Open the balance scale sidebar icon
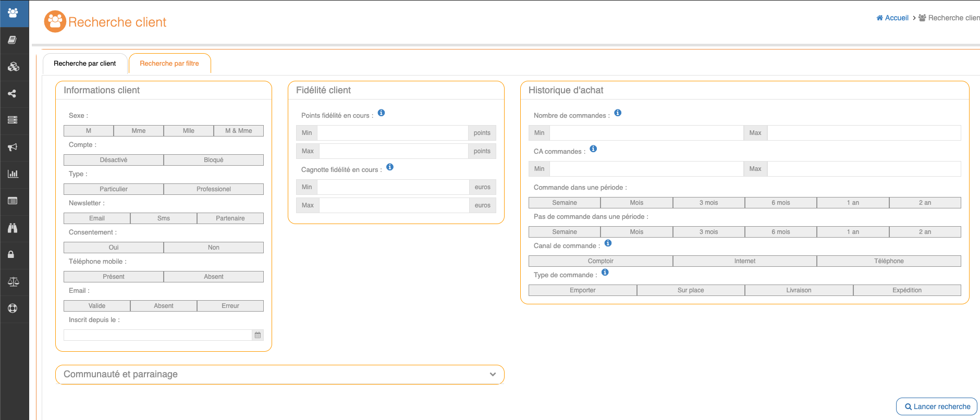The width and height of the screenshot is (980, 420). pyautogui.click(x=13, y=282)
